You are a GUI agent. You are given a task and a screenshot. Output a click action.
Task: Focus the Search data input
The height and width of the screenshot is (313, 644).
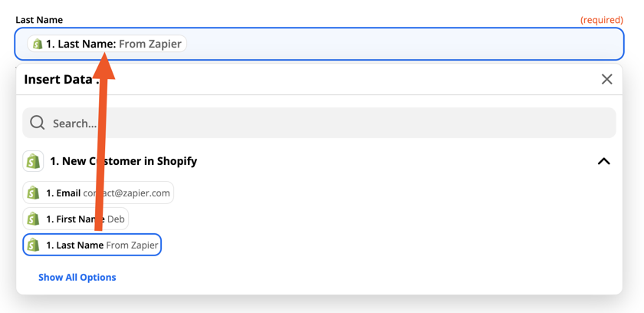coord(319,123)
